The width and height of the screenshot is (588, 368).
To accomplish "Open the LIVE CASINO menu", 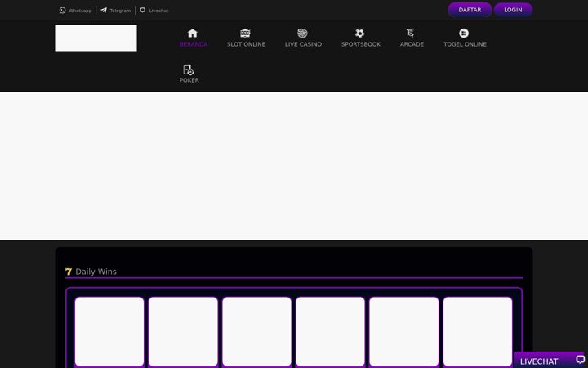I will pos(303,38).
